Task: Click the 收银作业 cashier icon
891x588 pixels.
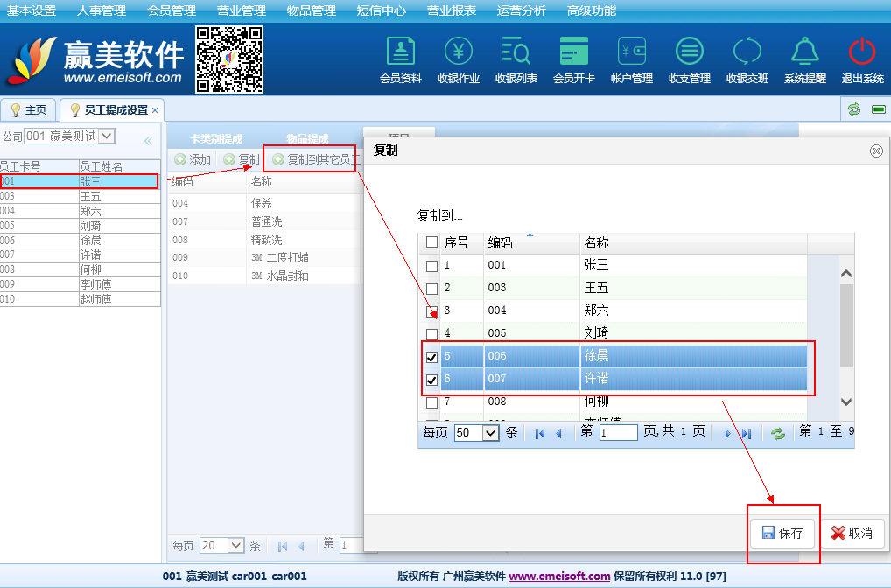Action: pyautogui.click(x=458, y=52)
